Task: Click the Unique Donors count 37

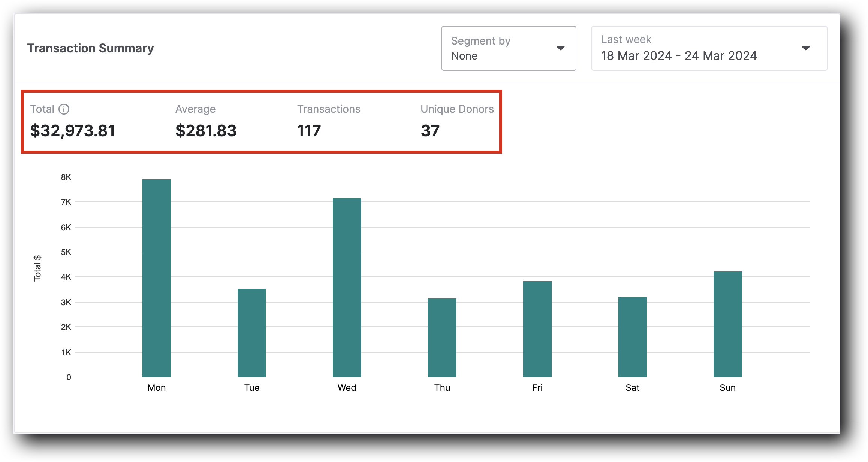Action: coord(430,131)
